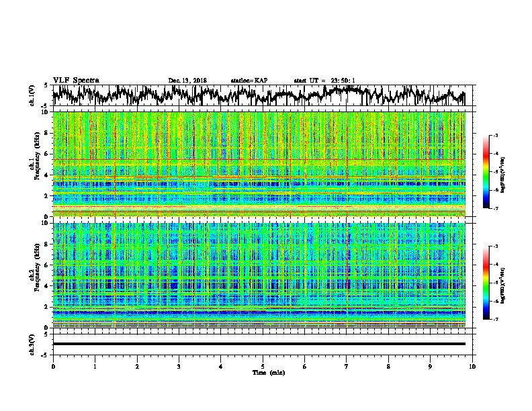Screen dimensions: 532x411
Task: Click the ch.2 "Frequency (kHz)" axis label
Action: coord(37,267)
